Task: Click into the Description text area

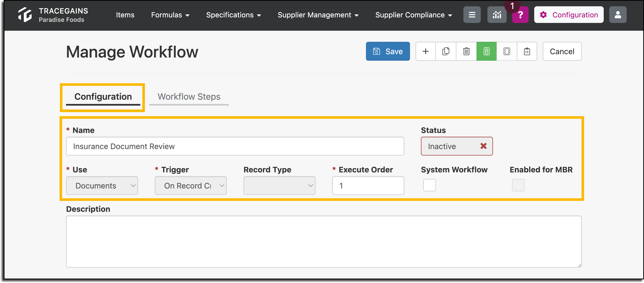Action: (x=324, y=241)
